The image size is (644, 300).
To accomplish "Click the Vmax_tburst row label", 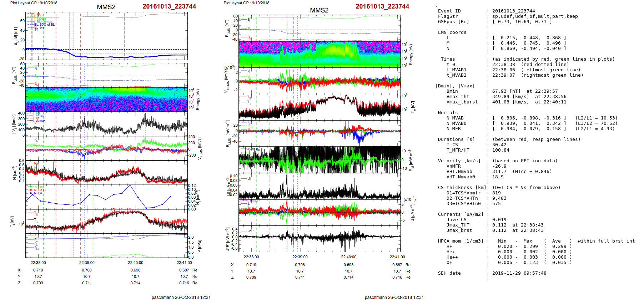I will pos(462,102).
